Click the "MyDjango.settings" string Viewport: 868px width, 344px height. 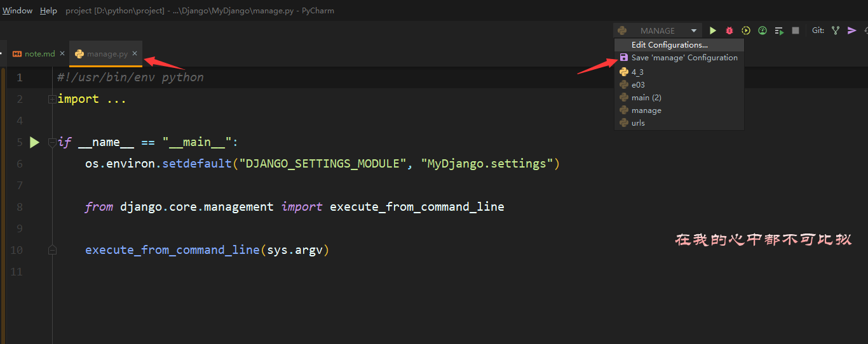(487, 164)
